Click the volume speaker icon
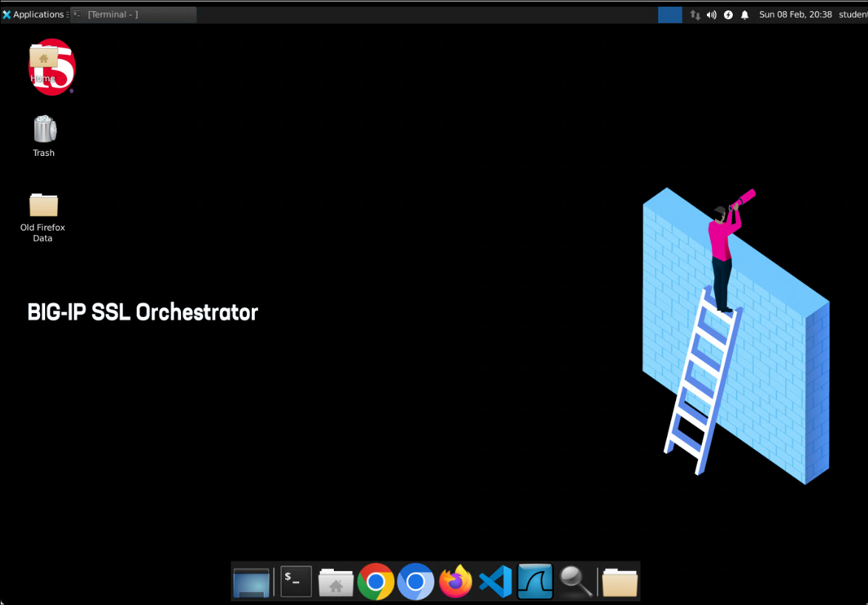The image size is (868, 605). pos(711,15)
